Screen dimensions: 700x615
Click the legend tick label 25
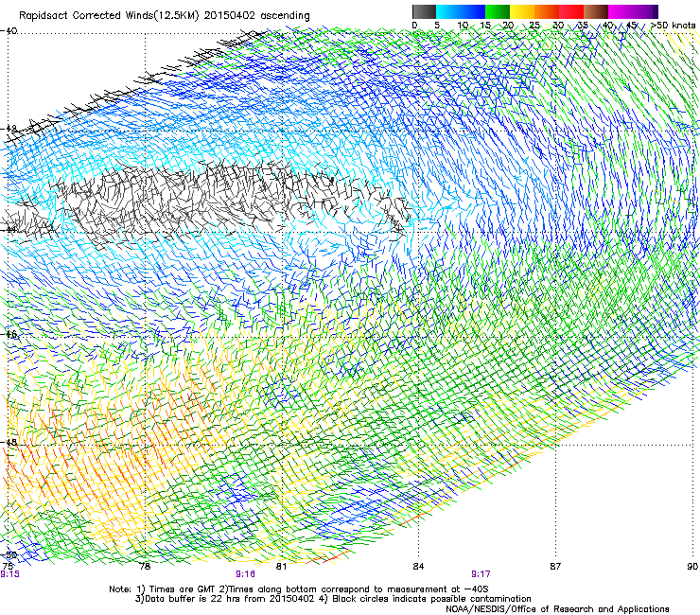click(534, 26)
